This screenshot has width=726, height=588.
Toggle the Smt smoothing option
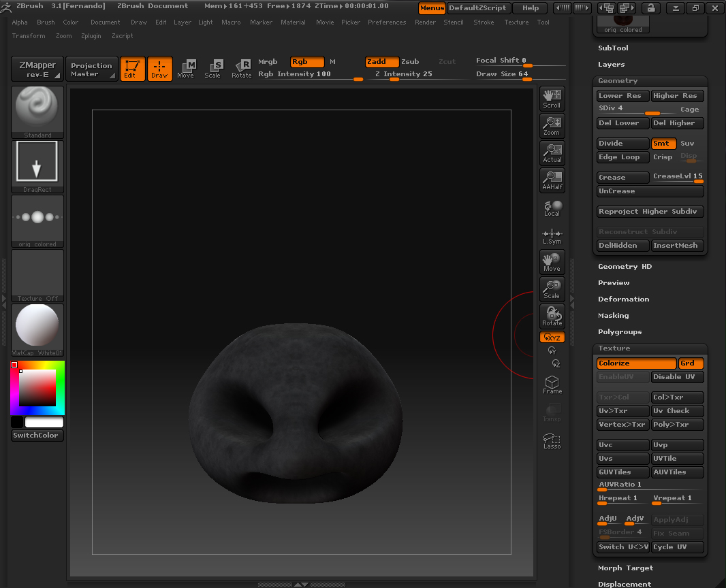(663, 144)
